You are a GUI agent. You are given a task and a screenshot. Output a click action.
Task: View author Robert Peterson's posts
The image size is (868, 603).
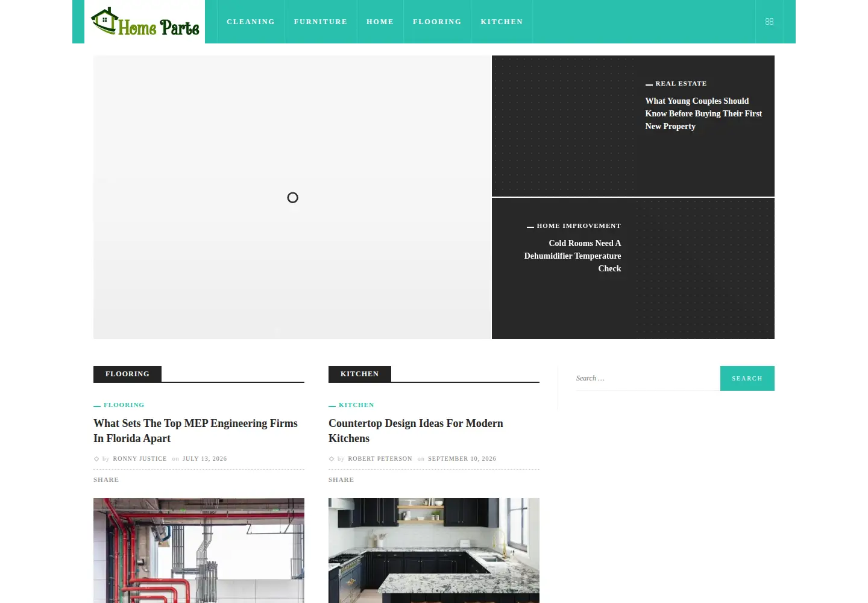[x=380, y=459]
